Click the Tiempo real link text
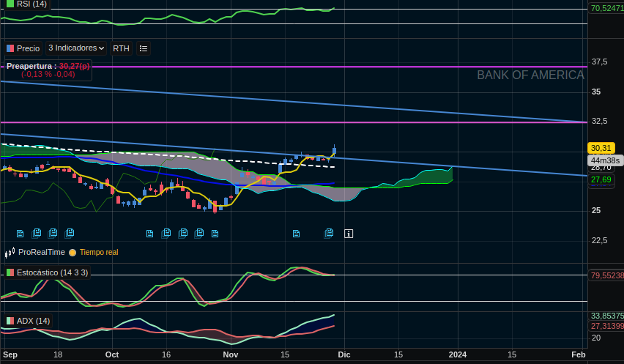The height and width of the screenshot is (364, 624). pos(99,253)
